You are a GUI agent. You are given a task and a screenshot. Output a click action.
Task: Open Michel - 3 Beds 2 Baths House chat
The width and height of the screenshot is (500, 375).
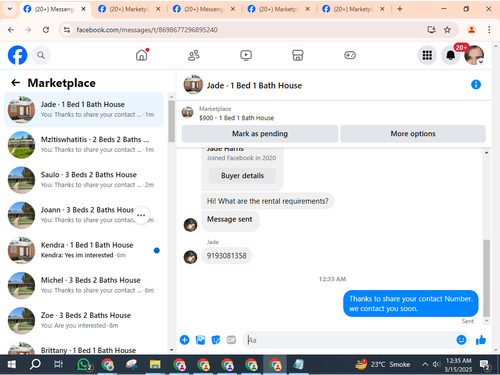pos(84,285)
